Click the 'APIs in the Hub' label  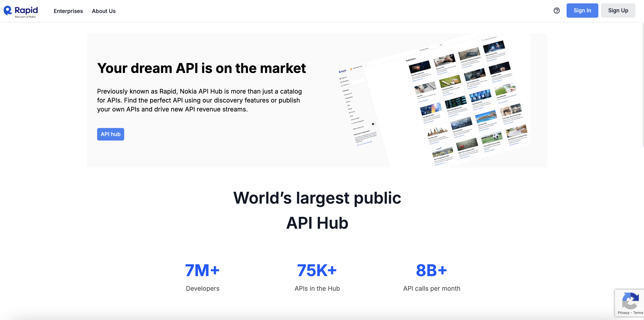pos(317,288)
